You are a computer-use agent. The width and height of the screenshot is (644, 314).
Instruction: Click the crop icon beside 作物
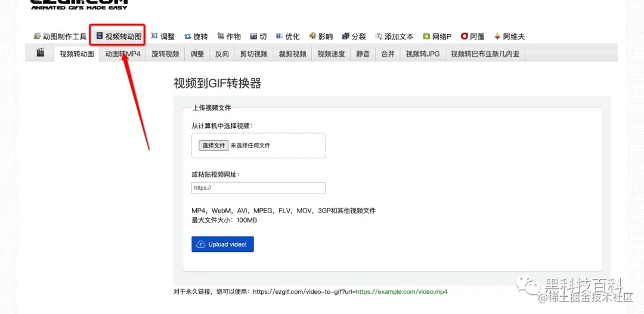point(221,36)
